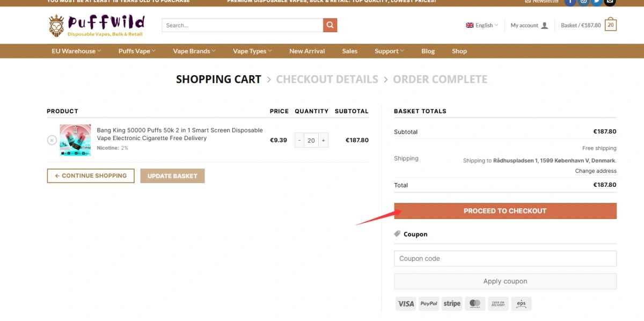Click the Basket Totals heading
This screenshot has height=321, width=644.
point(420,111)
